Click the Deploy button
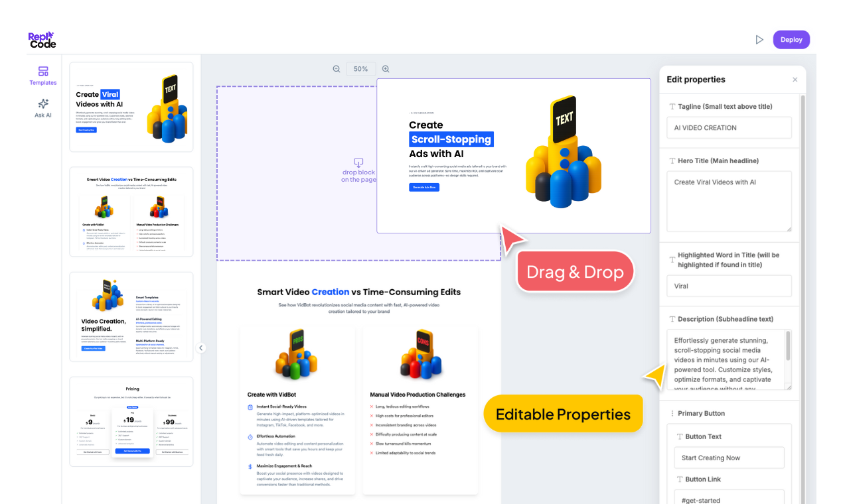 (x=791, y=40)
